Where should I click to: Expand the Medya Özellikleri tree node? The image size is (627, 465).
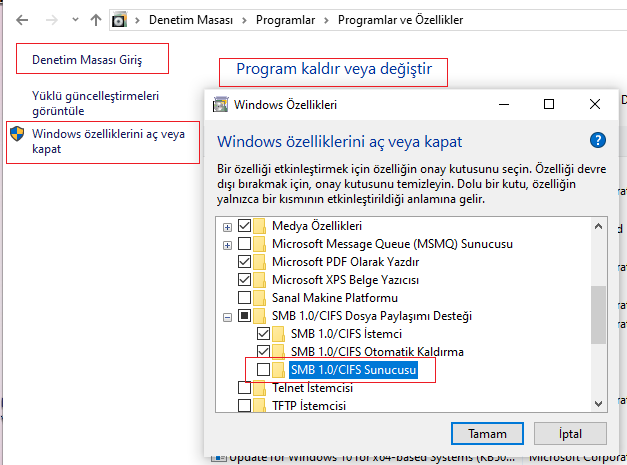[227, 227]
